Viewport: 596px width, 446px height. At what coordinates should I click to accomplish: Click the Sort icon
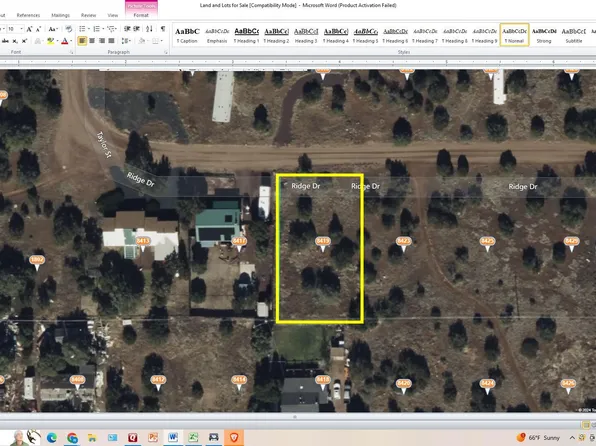[149, 29]
